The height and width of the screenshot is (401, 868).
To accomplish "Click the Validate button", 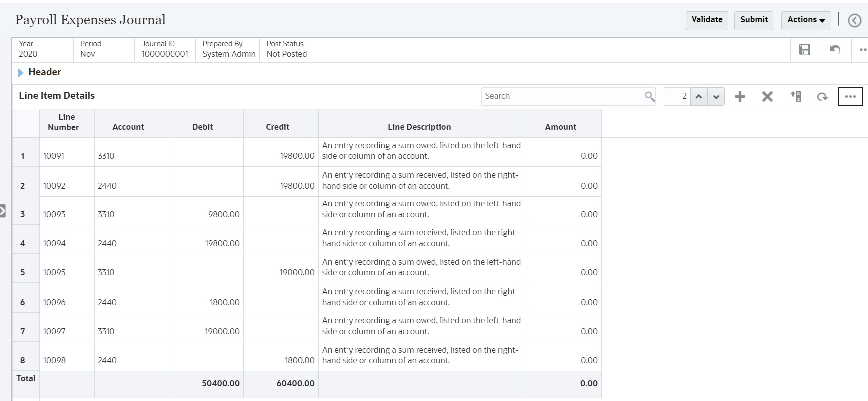I will (x=706, y=20).
